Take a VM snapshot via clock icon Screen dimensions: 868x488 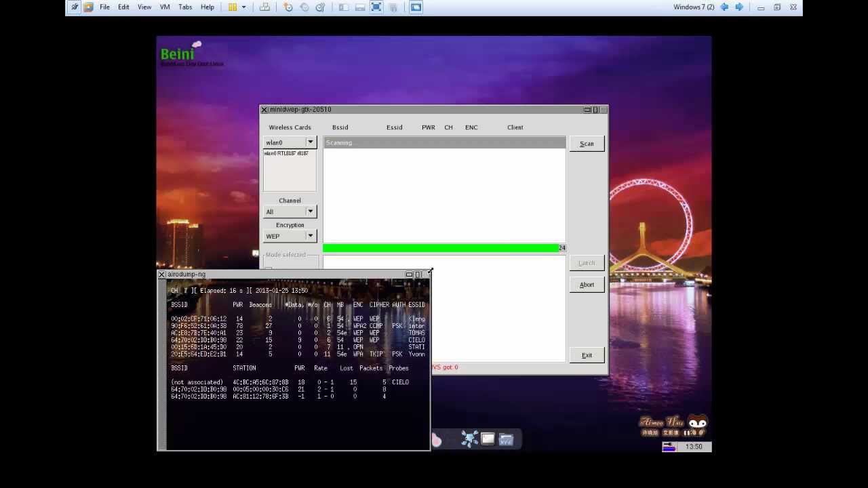coord(288,7)
